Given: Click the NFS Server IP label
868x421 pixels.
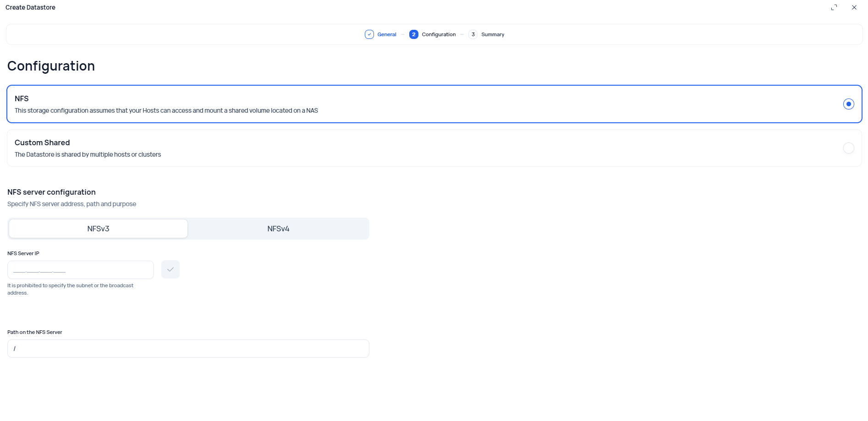Looking at the screenshot, I should pyautogui.click(x=23, y=253).
